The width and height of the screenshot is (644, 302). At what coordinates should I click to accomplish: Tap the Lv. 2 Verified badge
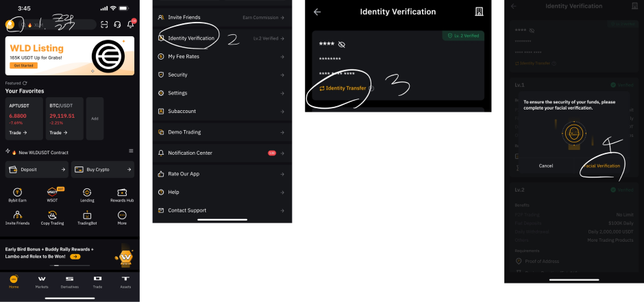[x=463, y=36]
